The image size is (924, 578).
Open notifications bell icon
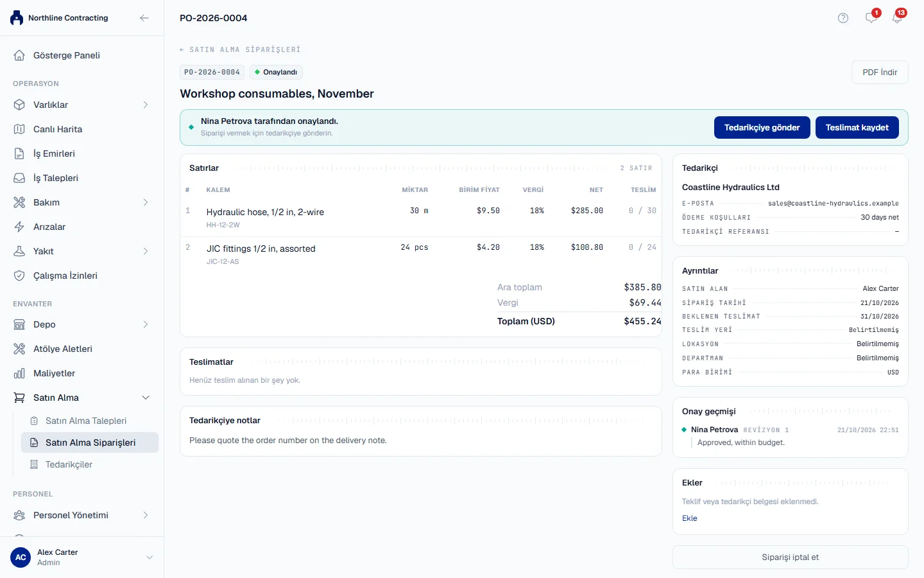click(x=897, y=18)
